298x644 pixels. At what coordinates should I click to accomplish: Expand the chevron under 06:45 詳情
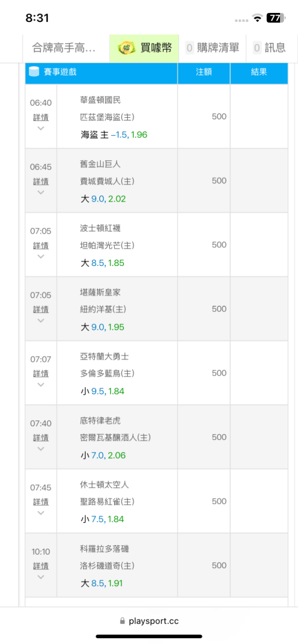41,192
